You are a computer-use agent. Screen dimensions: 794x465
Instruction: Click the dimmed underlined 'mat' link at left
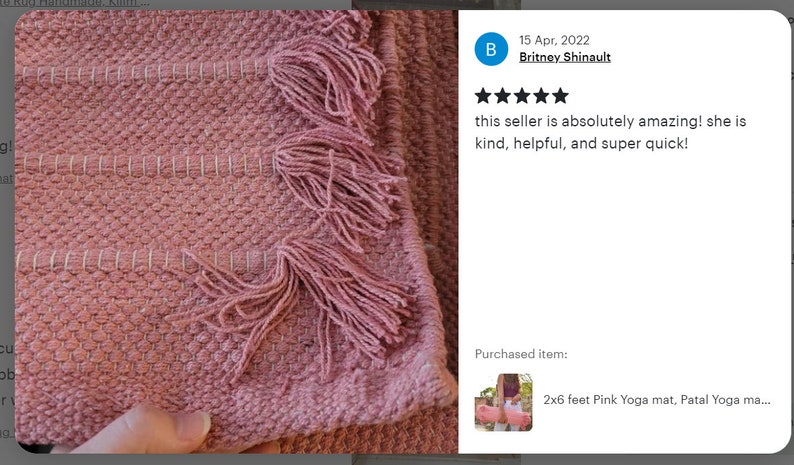click(6, 178)
